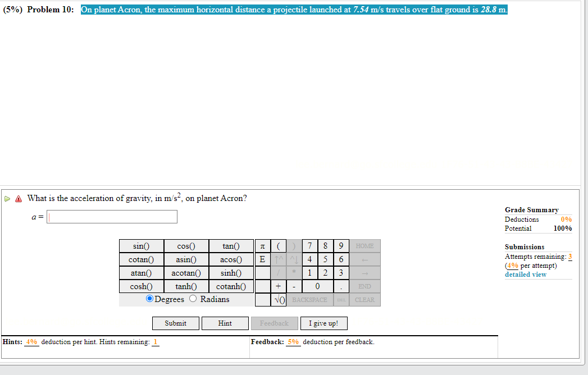588x375 pixels.
Task: Click number 4 on the keypad
Action: pos(310,259)
